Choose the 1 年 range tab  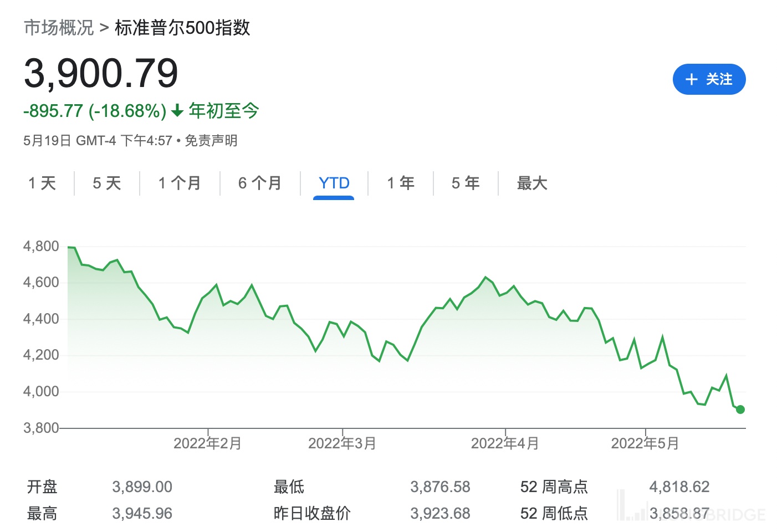click(401, 183)
